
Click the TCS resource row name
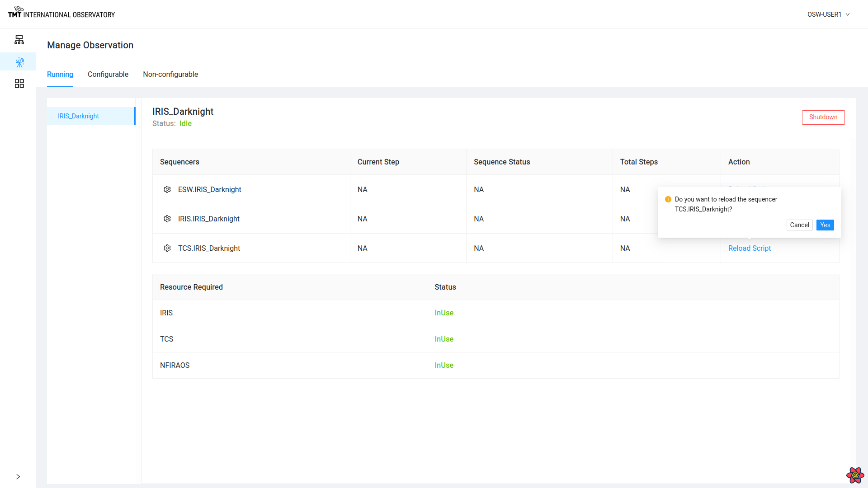[x=166, y=339]
